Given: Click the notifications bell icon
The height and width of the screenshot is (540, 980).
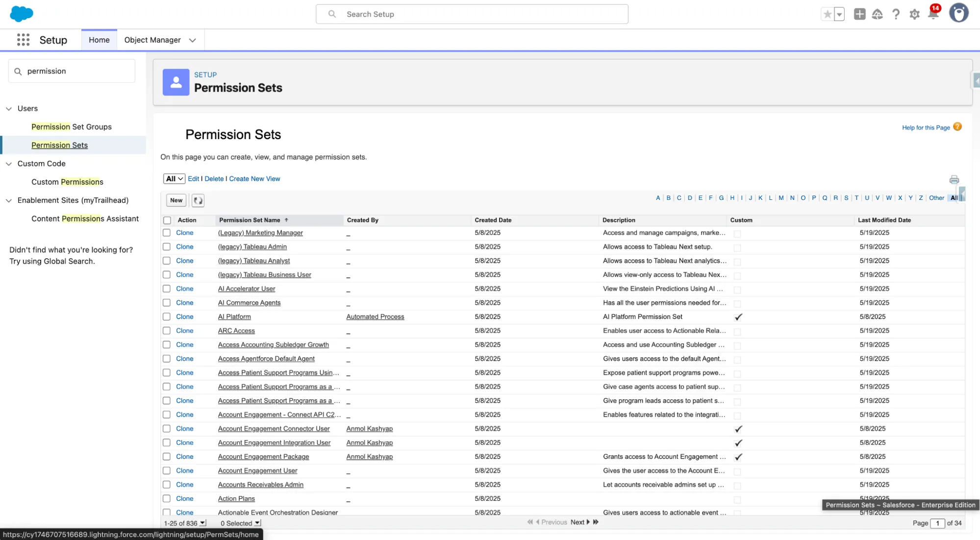Looking at the screenshot, I should pyautogui.click(x=933, y=14).
